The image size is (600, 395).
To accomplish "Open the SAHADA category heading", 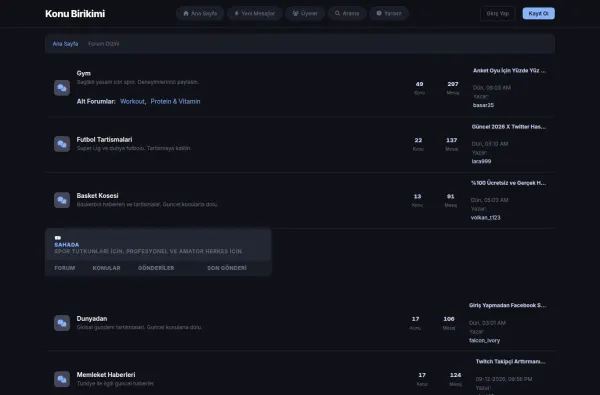I will pyautogui.click(x=67, y=245).
